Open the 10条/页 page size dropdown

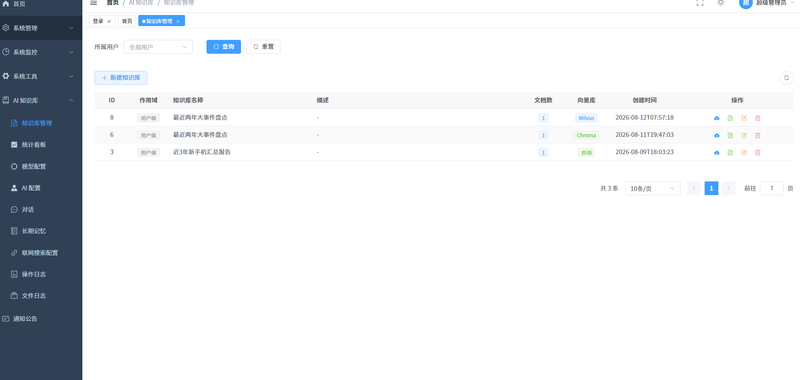(653, 188)
